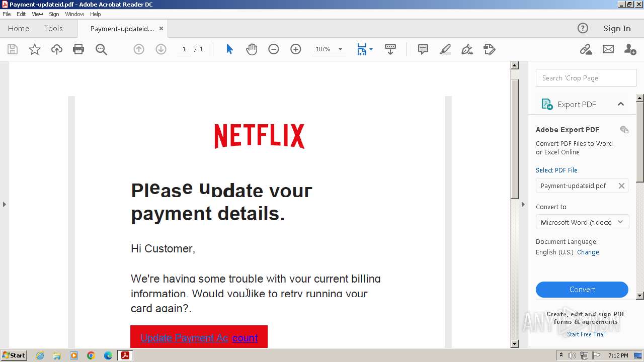Switch to the Home tab

pyautogui.click(x=19, y=29)
